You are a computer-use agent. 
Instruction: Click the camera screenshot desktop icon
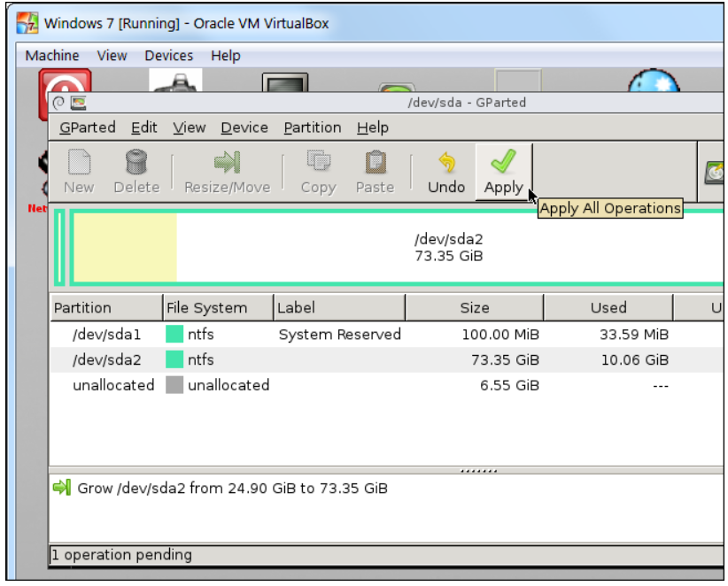[x=175, y=81]
